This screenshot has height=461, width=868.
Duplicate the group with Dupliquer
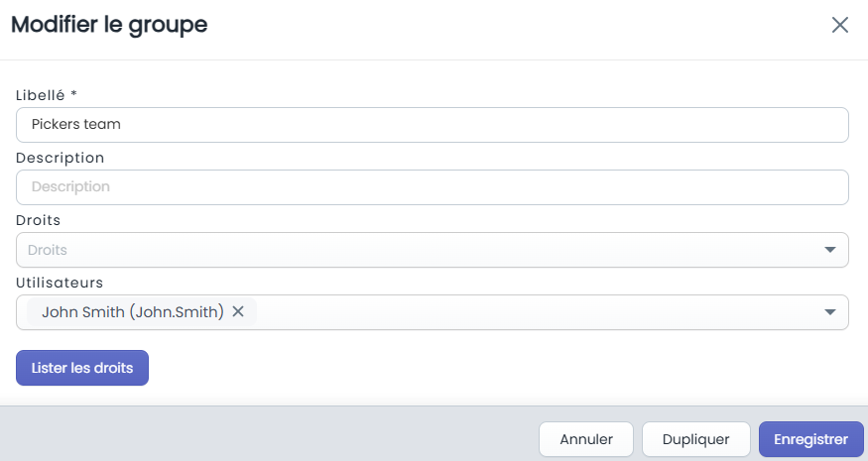click(x=695, y=439)
